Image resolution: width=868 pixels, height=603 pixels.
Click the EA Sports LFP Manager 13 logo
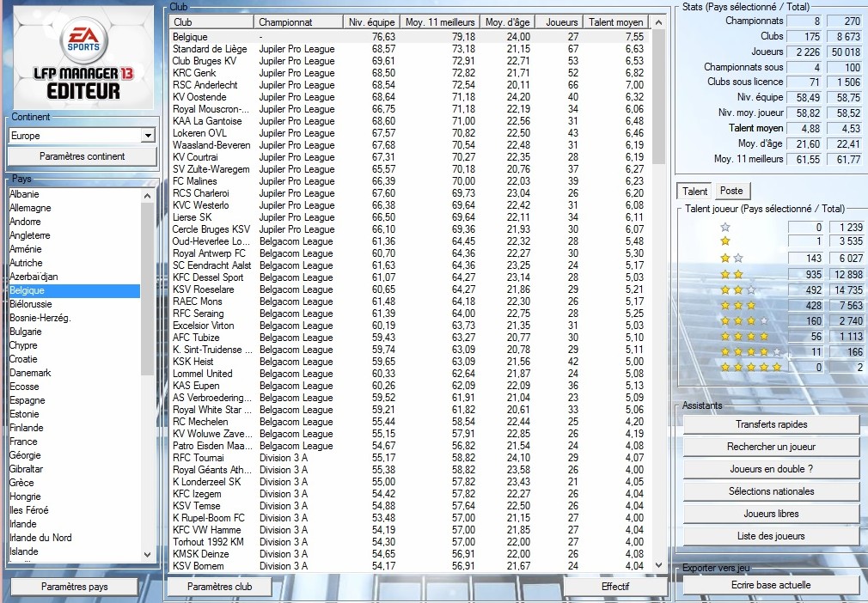[x=83, y=58]
